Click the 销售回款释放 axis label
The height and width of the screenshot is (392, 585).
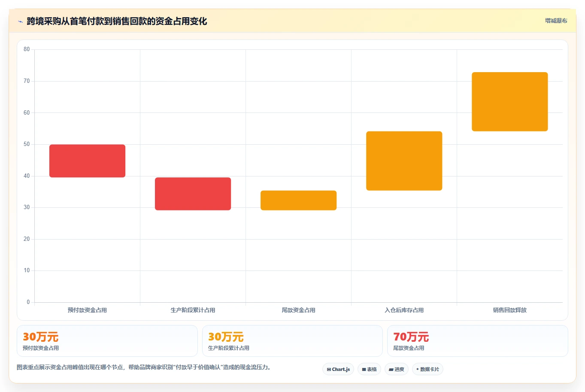(509, 310)
